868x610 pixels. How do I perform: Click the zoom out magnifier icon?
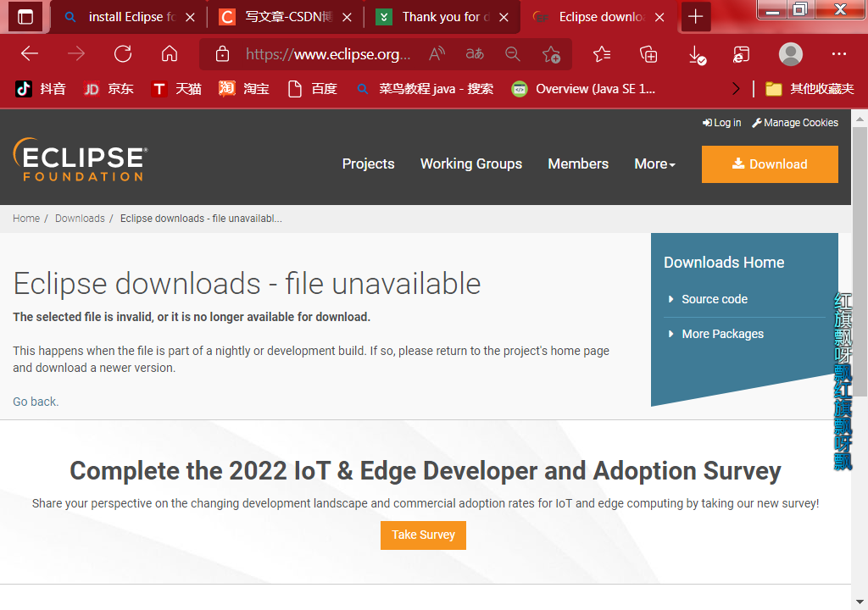[x=513, y=53]
